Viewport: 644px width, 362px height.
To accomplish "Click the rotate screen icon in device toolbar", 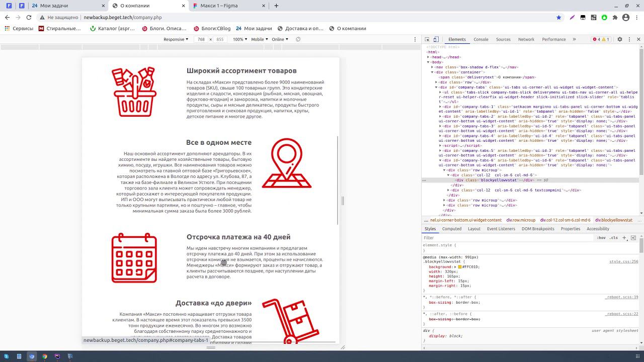I will coord(298,39).
